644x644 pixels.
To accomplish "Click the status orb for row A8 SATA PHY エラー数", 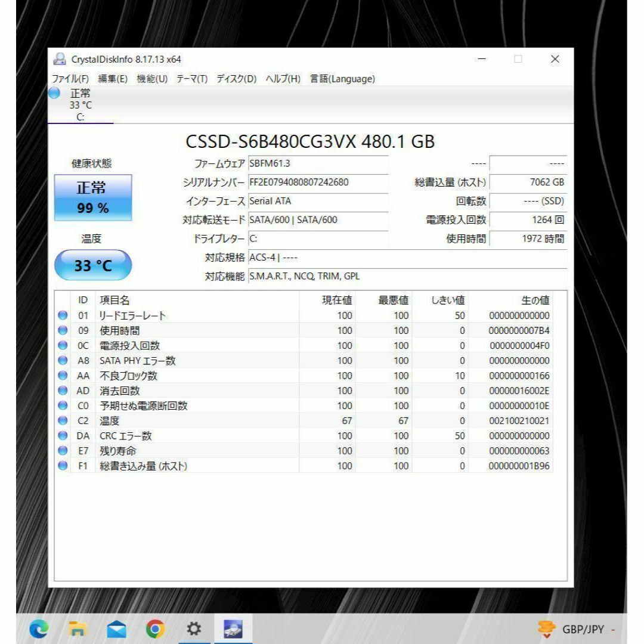I will click(x=63, y=360).
